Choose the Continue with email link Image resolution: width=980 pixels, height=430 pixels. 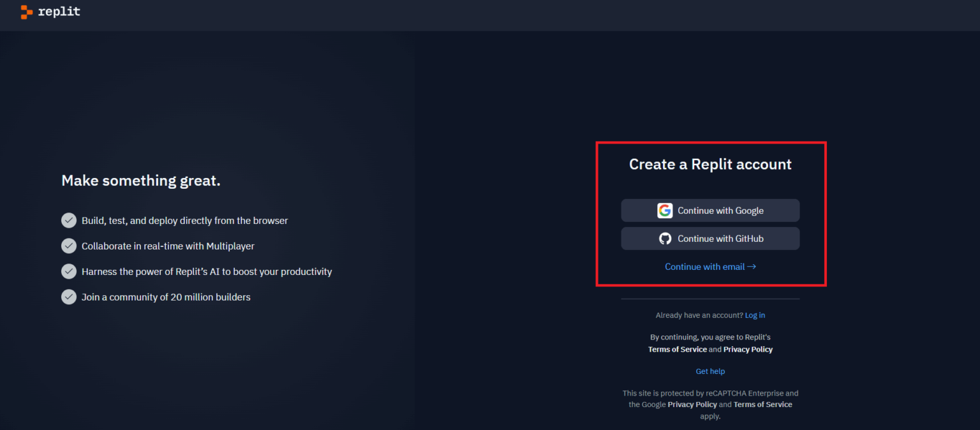[704, 267]
